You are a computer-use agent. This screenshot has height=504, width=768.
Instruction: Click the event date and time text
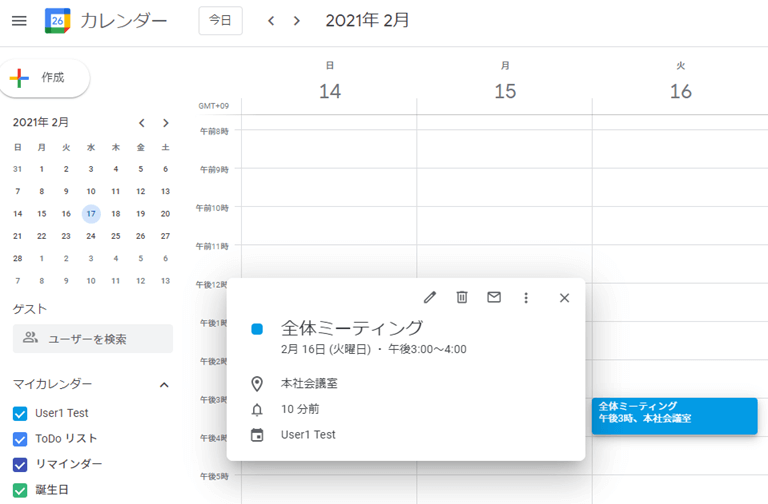coord(374,349)
